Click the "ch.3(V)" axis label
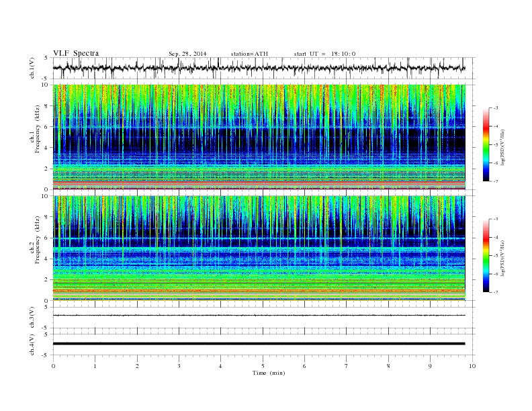 pos(32,318)
